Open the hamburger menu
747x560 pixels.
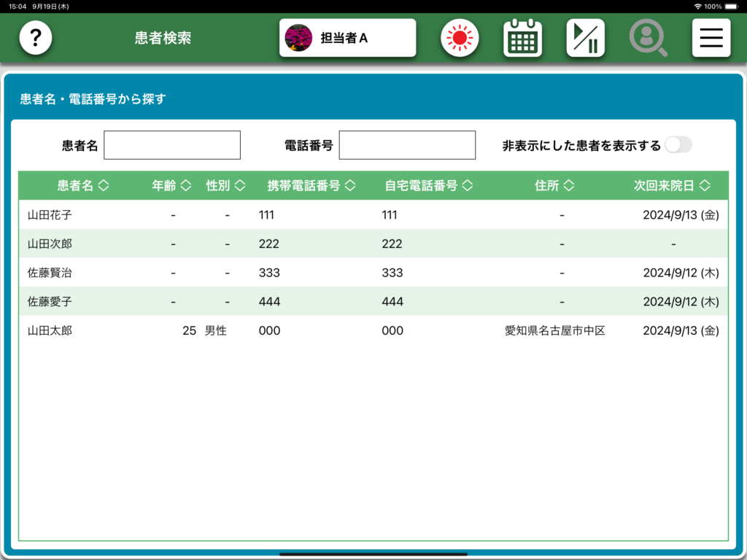click(711, 38)
